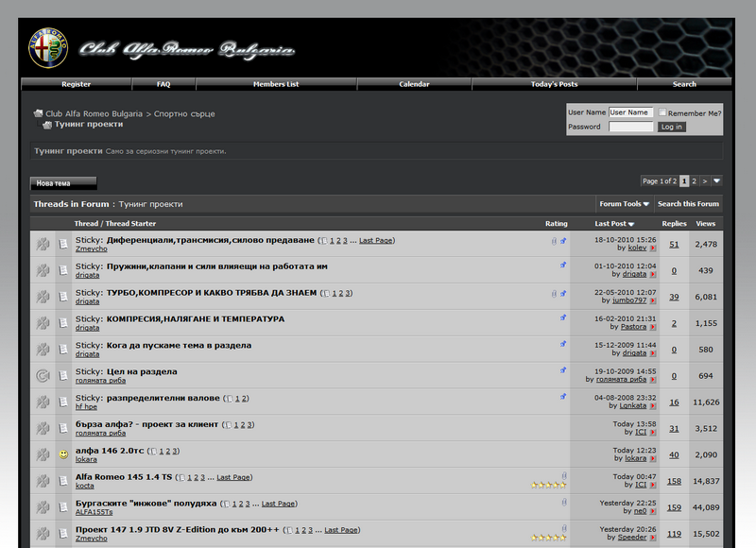This screenshot has width=756, height=548.
Task: Go to last post by jumbo797 arrow icon
Action: pos(653,300)
